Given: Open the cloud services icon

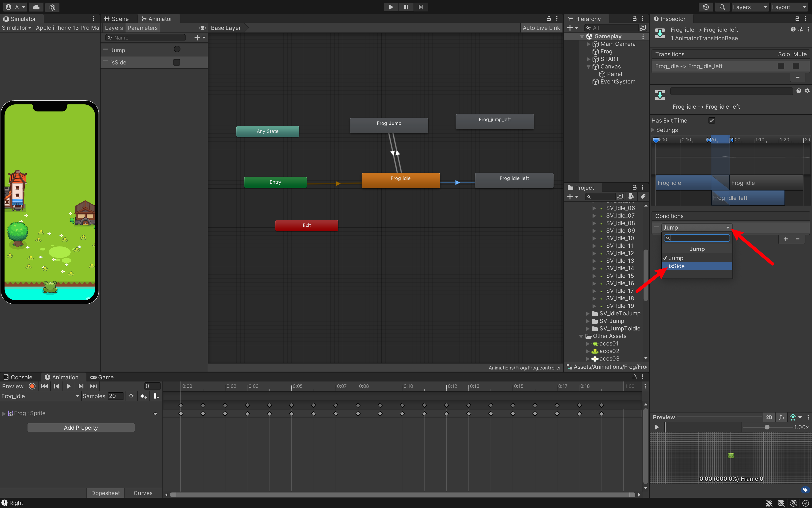Looking at the screenshot, I should tap(36, 7).
